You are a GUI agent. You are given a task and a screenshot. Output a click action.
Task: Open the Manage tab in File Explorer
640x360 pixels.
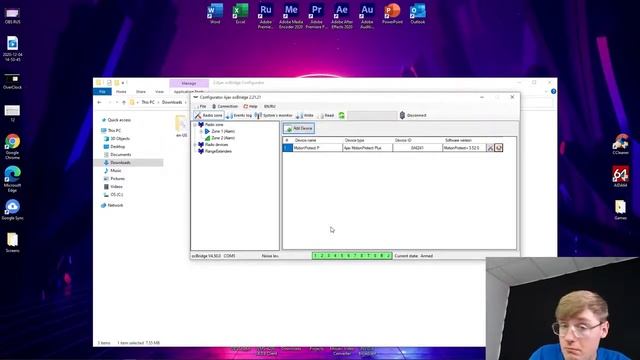[x=189, y=83]
